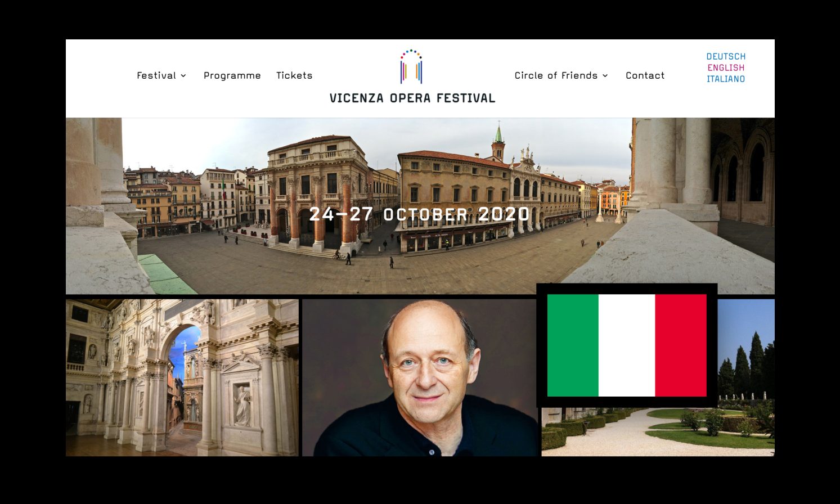
Task: Expand the Circle of Friends chevron
Action: [x=605, y=76]
